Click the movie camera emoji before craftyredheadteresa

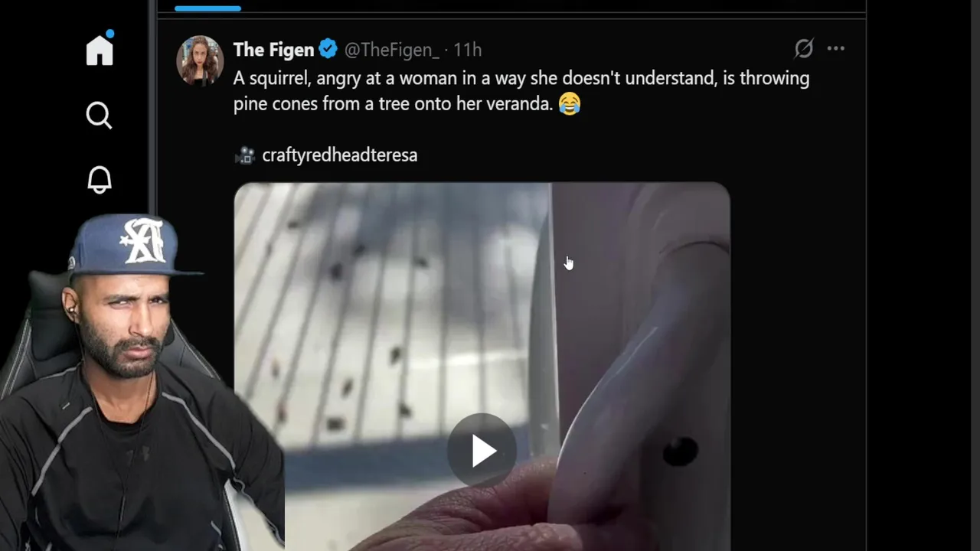(x=244, y=155)
